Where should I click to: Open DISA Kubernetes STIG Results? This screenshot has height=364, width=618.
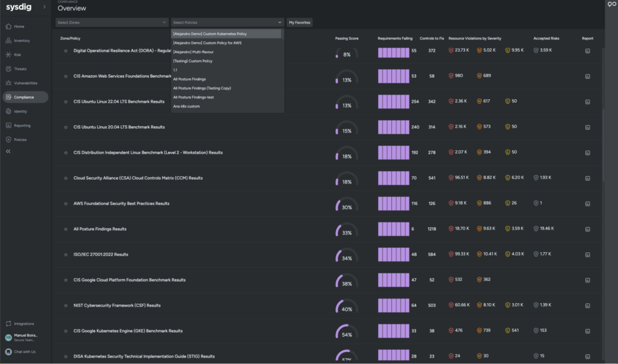tap(144, 357)
